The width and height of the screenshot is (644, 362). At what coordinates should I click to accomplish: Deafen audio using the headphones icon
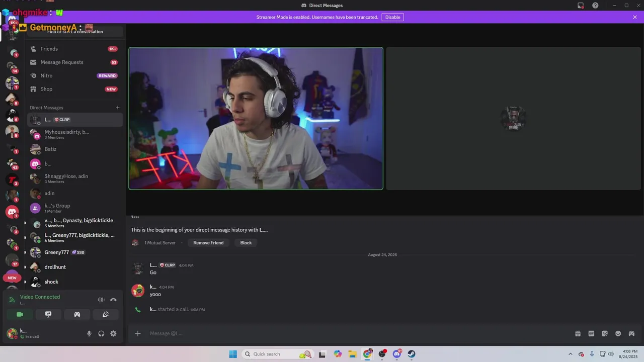pyautogui.click(x=101, y=333)
